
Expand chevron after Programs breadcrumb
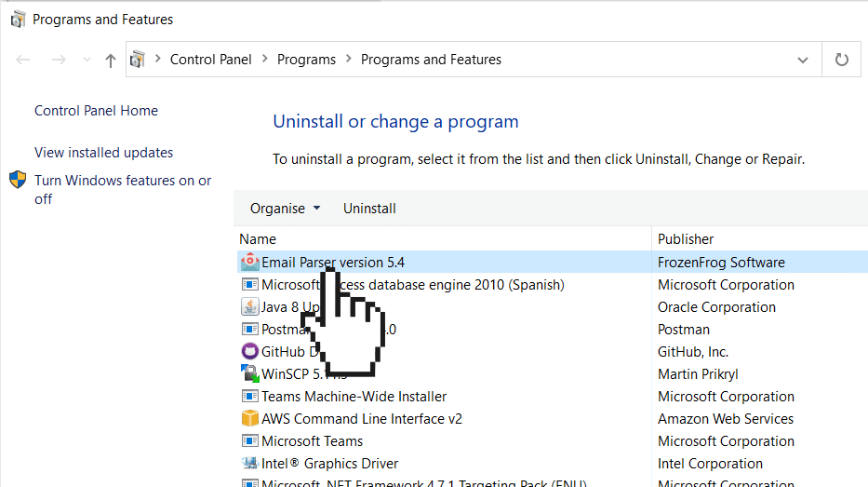click(348, 59)
